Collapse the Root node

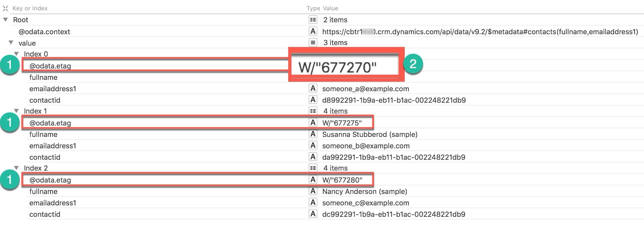pos(5,20)
